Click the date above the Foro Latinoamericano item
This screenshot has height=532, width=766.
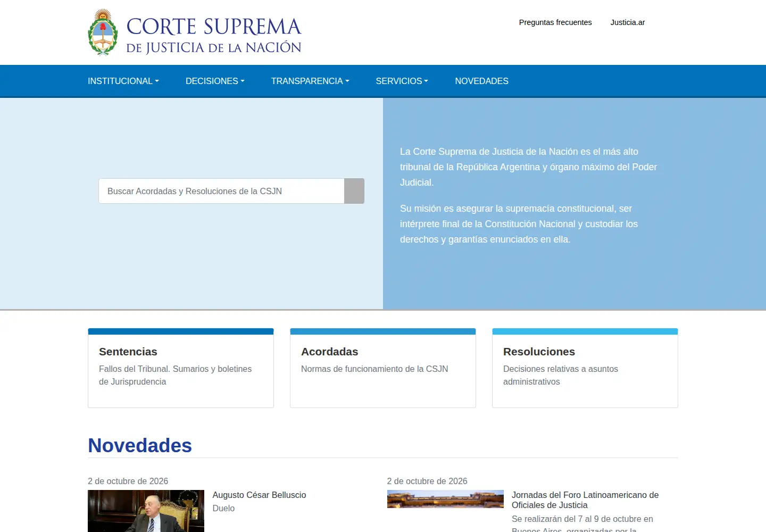[427, 481]
